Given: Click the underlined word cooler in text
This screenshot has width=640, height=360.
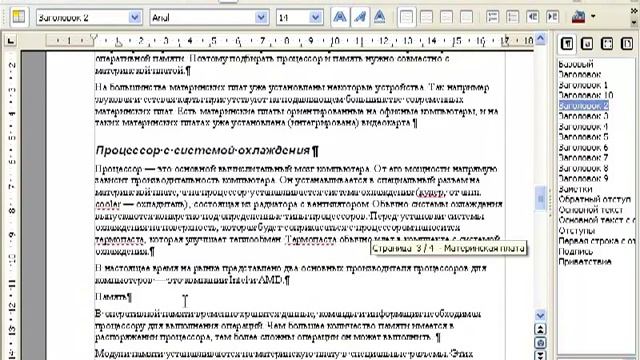Looking at the screenshot, I should [108, 204].
